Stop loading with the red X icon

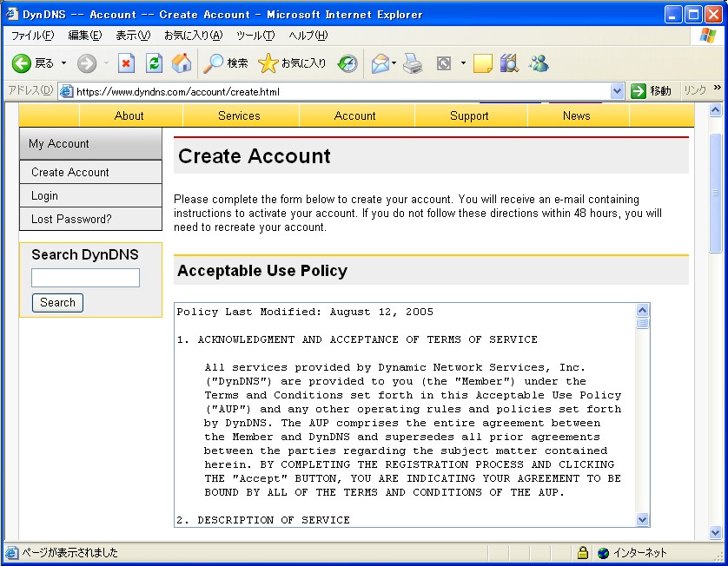pyautogui.click(x=126, y=63)
